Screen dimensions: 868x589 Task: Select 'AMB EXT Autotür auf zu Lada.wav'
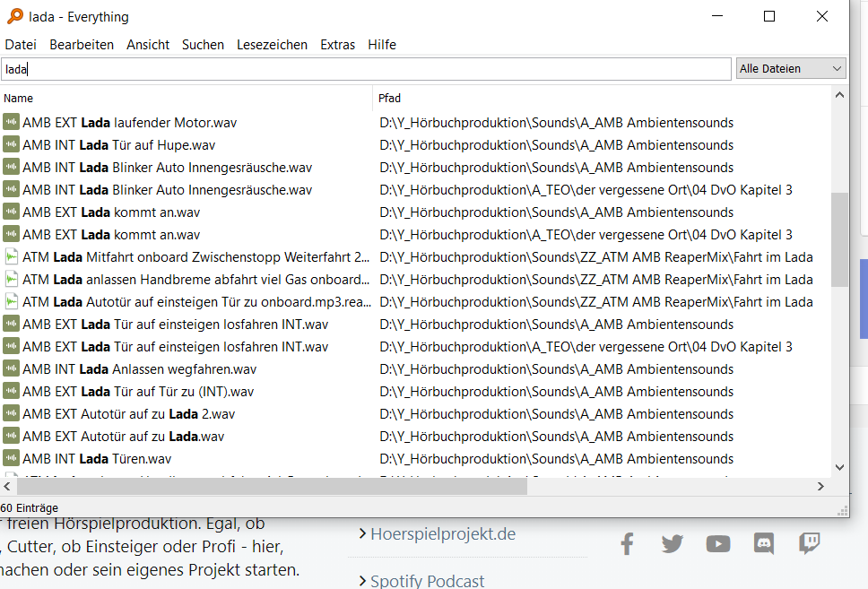pos(124,437)
